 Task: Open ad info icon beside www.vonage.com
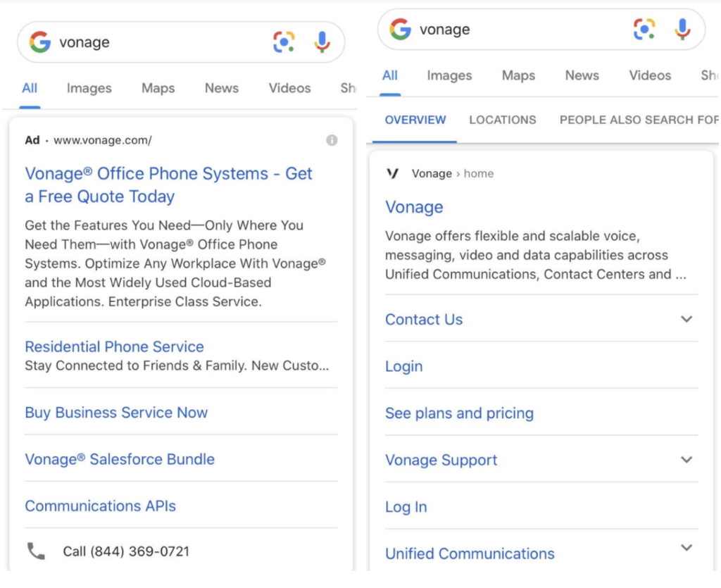click(x=332, y=140)
